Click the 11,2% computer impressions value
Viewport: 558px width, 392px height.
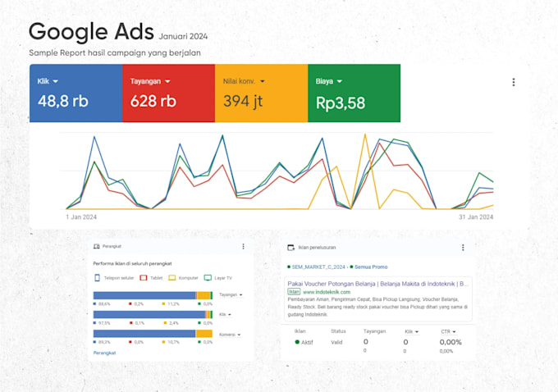pyautogui.click(x=174, y=304)
